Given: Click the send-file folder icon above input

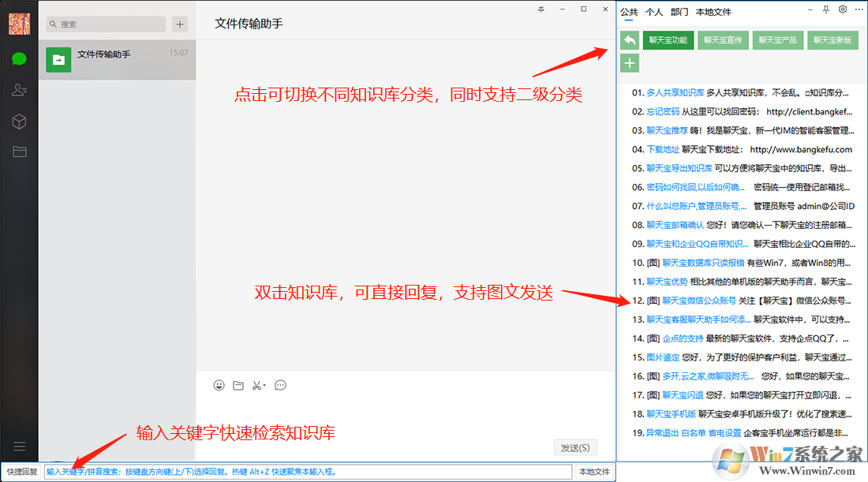Looking at the screenshot, I should (238, 385).
